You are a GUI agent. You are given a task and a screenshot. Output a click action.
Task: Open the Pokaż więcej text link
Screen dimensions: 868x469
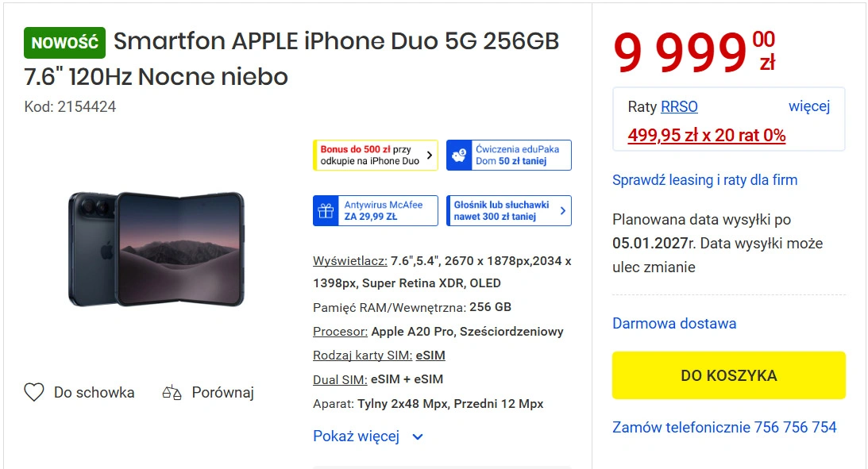[356, 436]
